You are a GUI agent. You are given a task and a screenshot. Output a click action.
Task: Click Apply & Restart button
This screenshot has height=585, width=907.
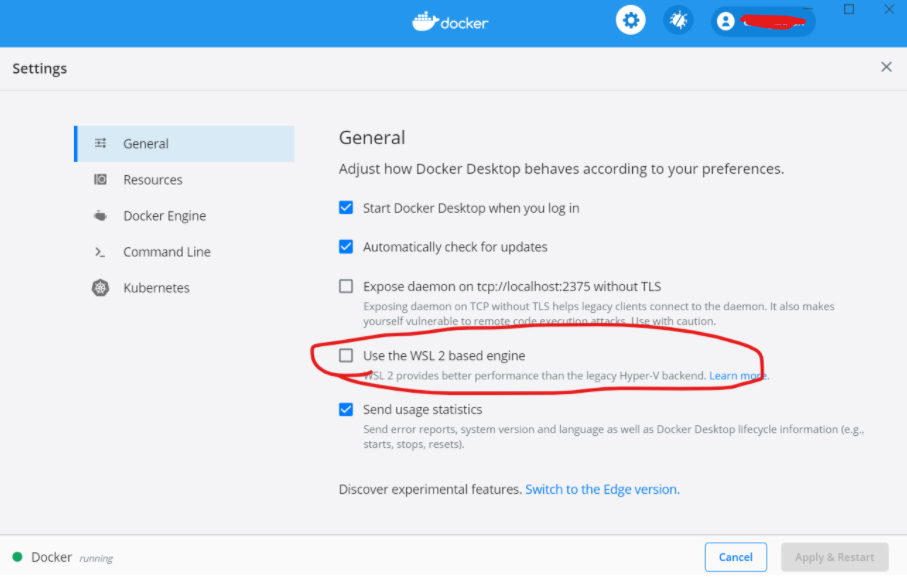coord(835,557)
